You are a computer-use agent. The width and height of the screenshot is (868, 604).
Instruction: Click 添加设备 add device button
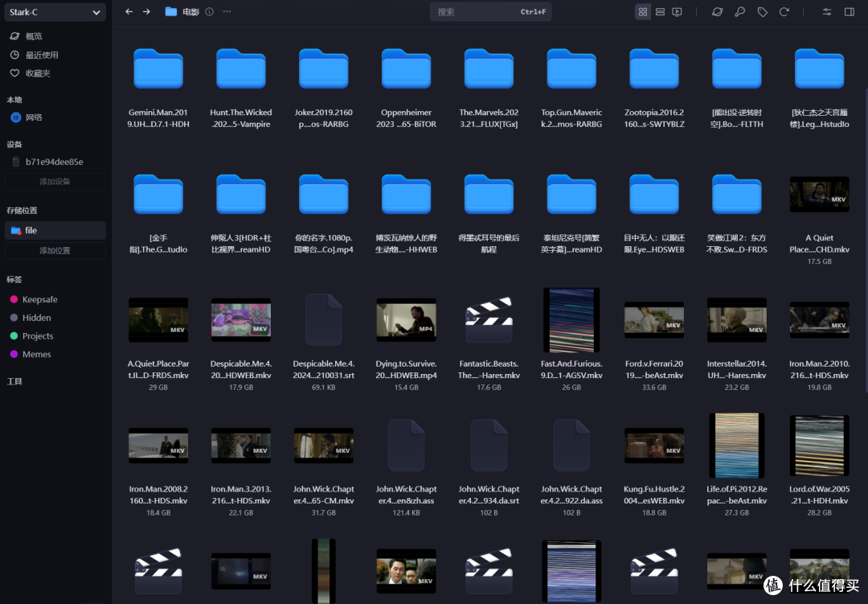click(55, 182)
